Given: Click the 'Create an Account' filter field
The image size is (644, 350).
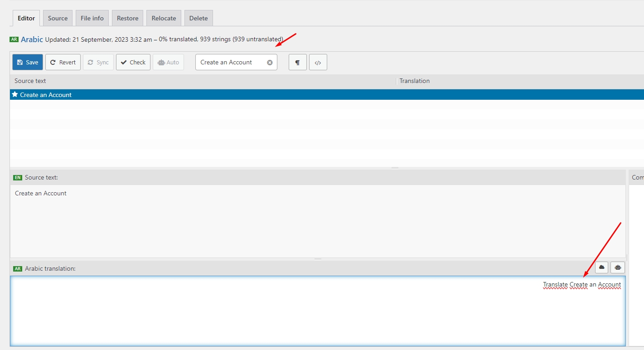Looking at the screenshot, I should 231,63.
